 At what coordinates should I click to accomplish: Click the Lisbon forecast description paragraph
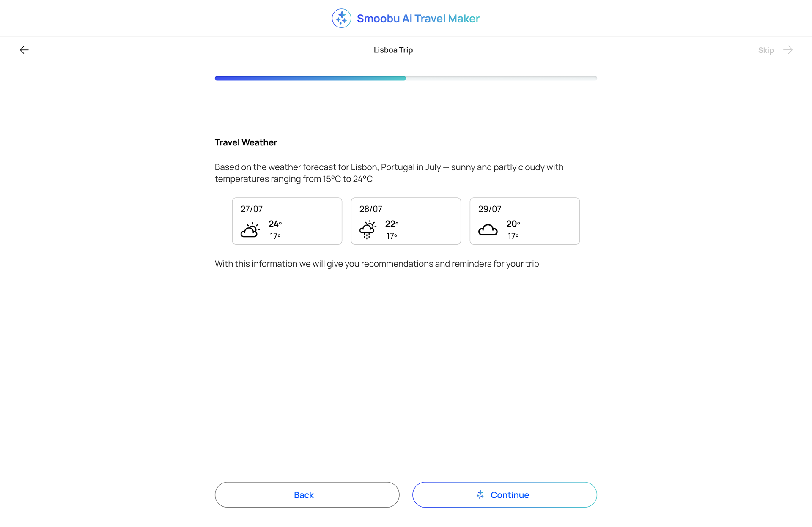389,173
